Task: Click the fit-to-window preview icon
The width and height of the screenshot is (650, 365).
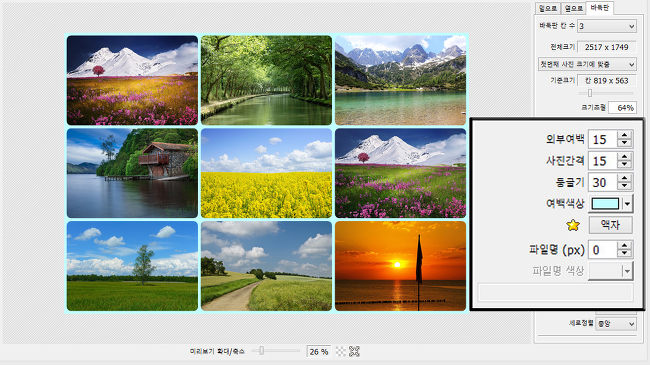Action: 354,352
